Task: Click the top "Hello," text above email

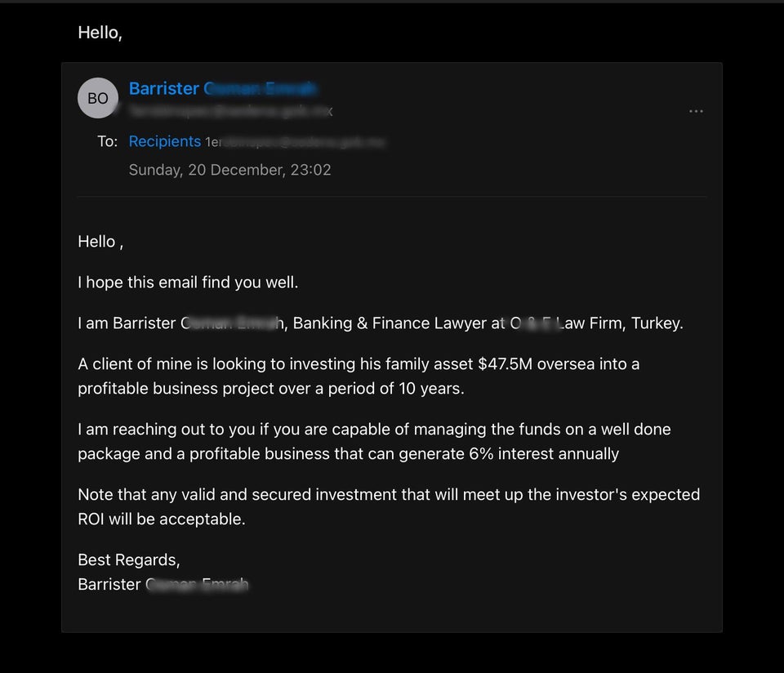Action: coord(100,33)
